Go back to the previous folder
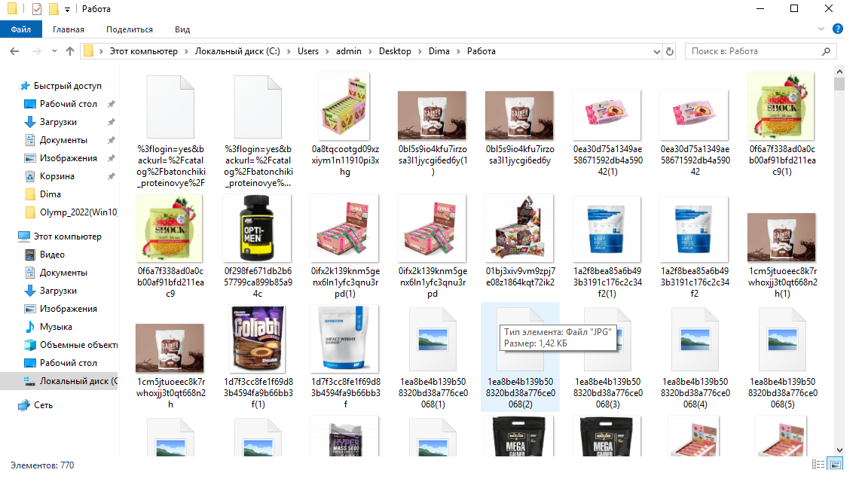Screen dimensions: 868x488 [14, 51]
